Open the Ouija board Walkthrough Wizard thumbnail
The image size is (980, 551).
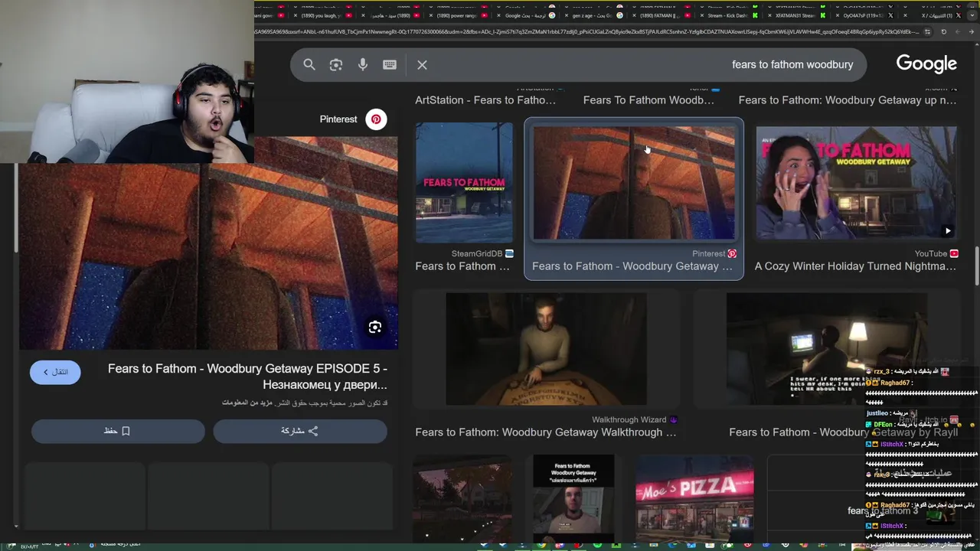546,349
